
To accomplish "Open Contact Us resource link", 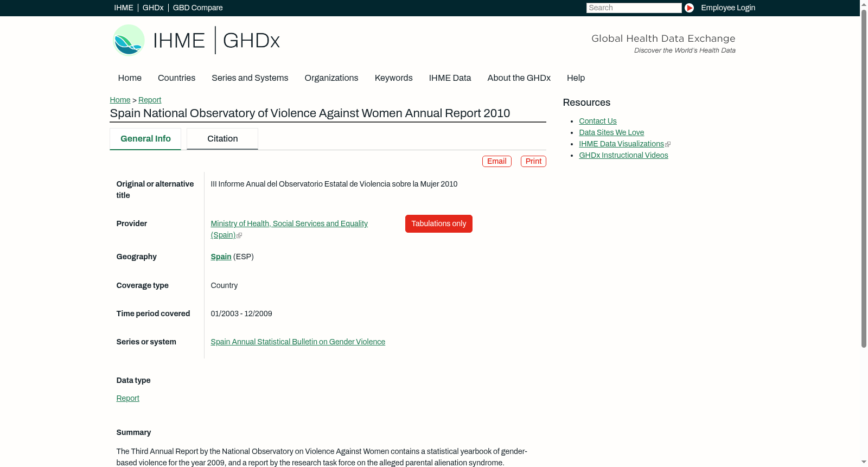I will (x=598, y=121).
